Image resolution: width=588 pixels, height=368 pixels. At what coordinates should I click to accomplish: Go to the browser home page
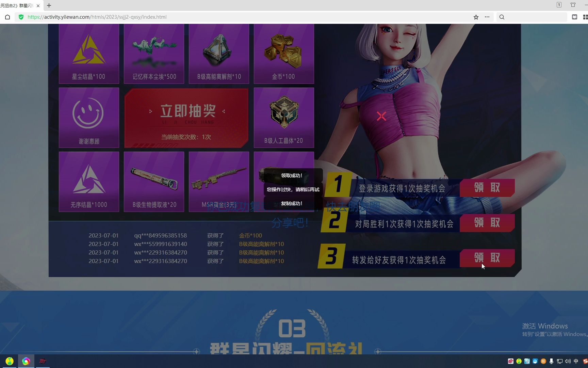point(7,17)
